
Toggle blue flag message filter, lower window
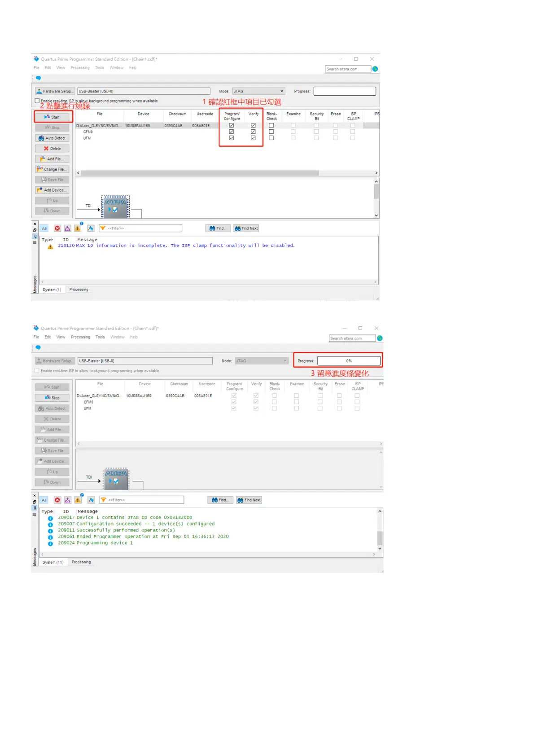tap(91, 500)
